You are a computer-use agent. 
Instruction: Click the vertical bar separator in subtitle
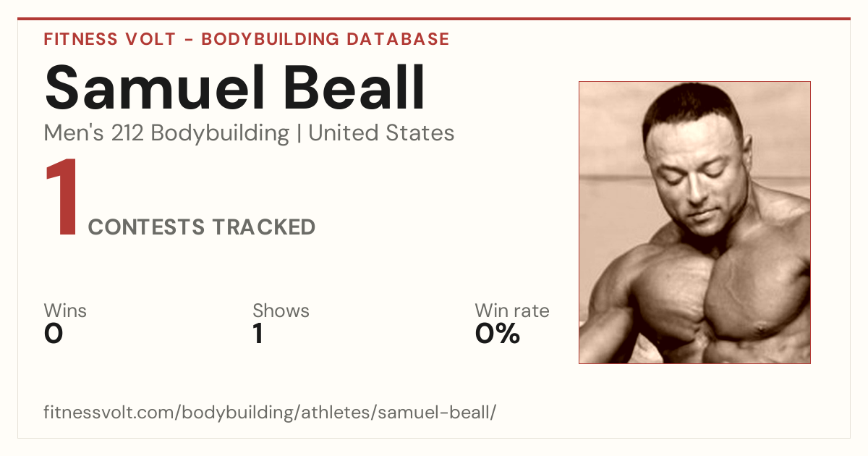click(299, 134)
